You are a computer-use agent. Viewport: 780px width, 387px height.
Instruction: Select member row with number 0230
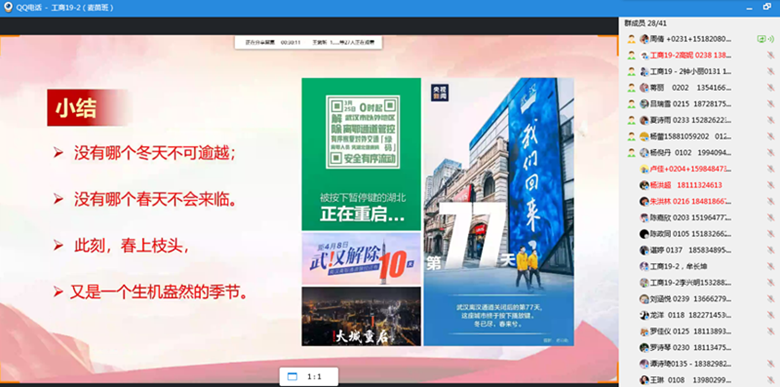pyautogui.click(x=699, y=347)
